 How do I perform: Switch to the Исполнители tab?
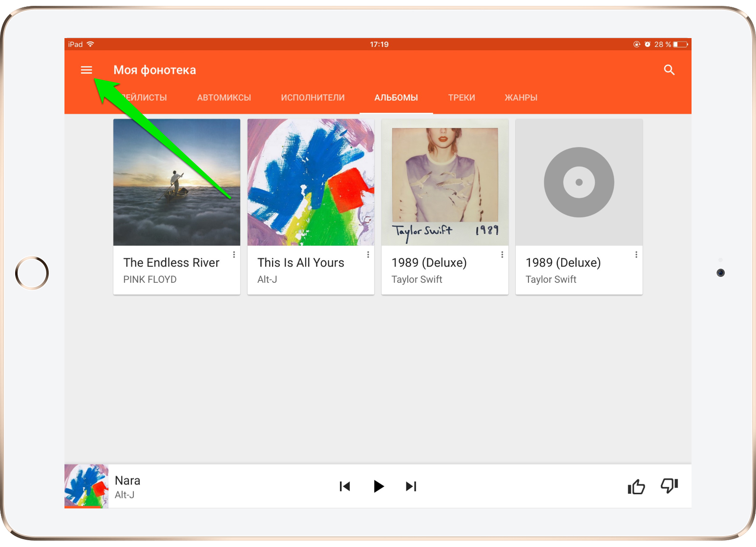point(313,98)
